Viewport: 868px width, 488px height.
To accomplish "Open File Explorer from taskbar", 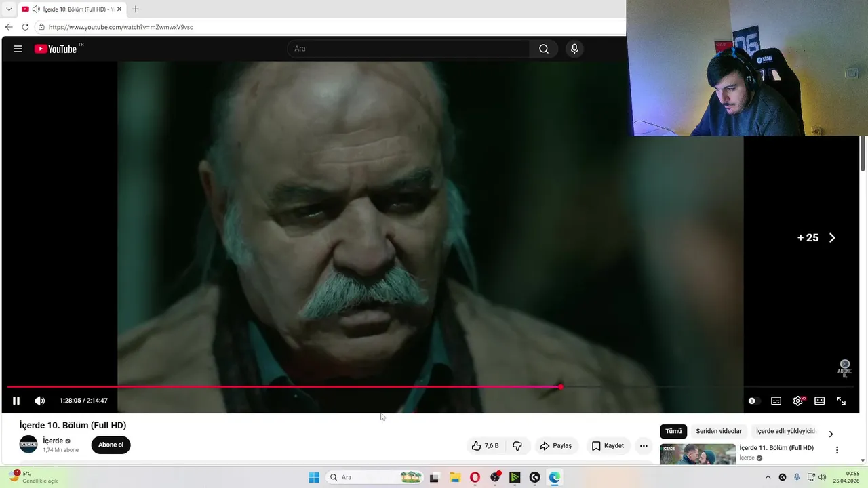I will (x=455, y=477).
